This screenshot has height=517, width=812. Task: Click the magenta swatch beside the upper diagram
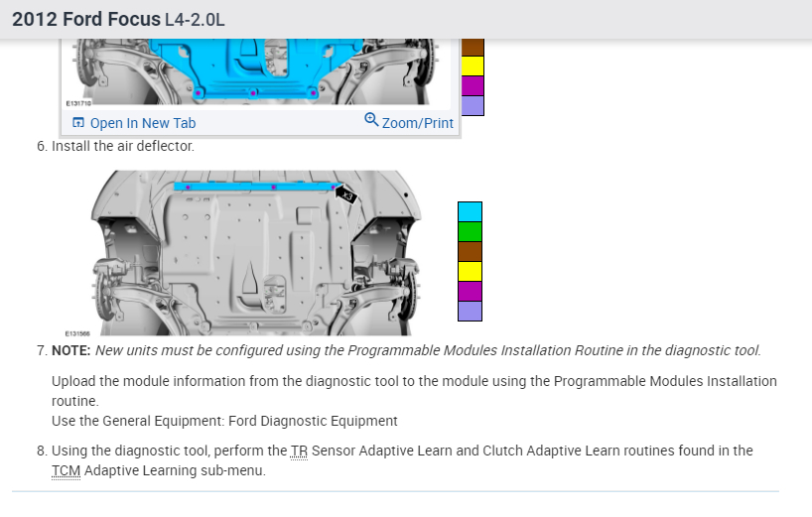(473, 86)
